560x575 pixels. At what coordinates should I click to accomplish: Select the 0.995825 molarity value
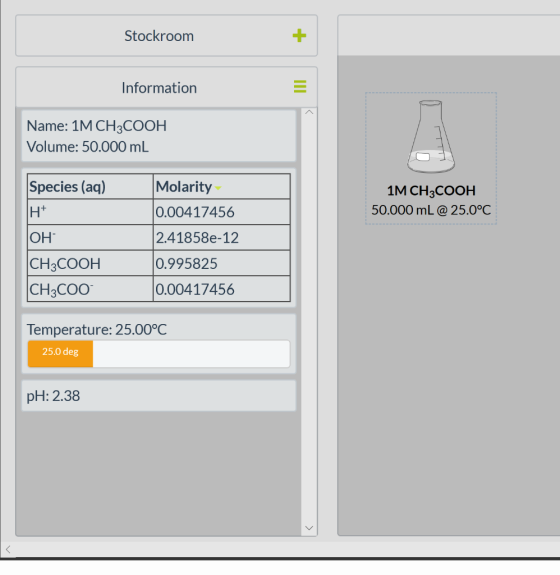[186, 263]
